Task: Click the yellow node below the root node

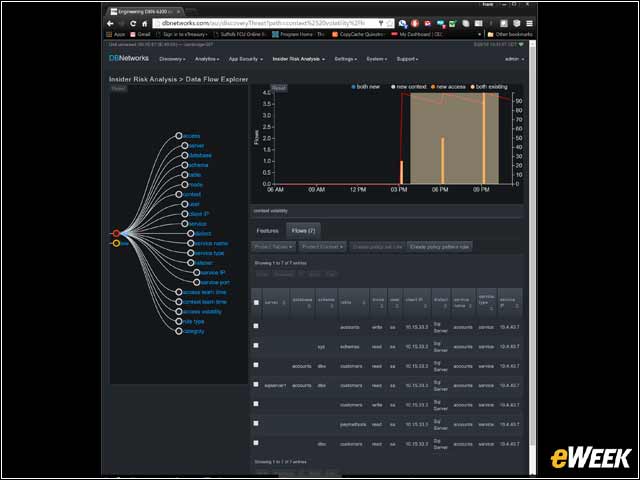Action: [116, 243]
